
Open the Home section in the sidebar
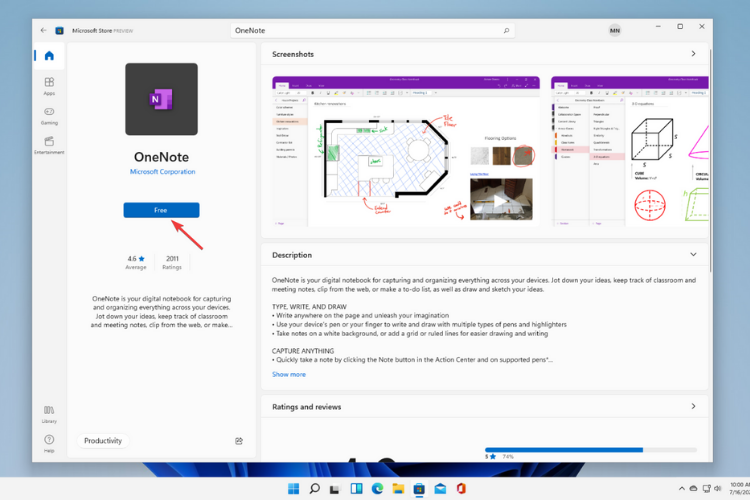click(49, 56)
